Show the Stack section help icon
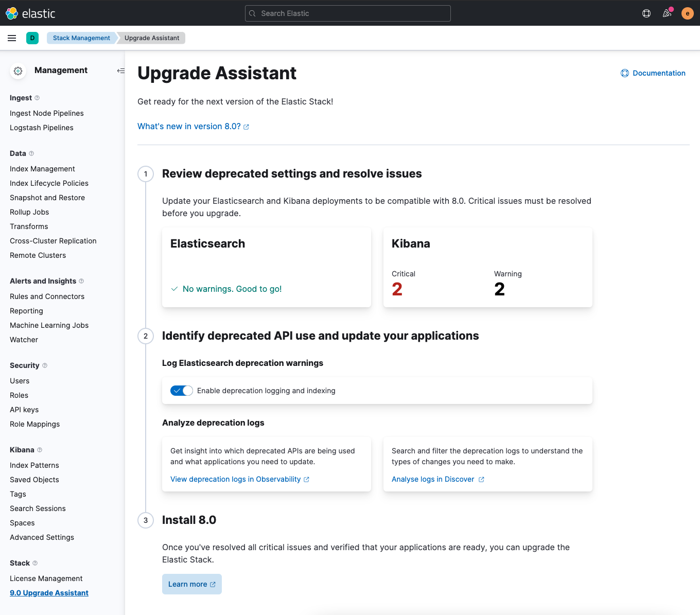Image resolution: width=700 pixels, height=615 pixels. [x=35, y=563]
